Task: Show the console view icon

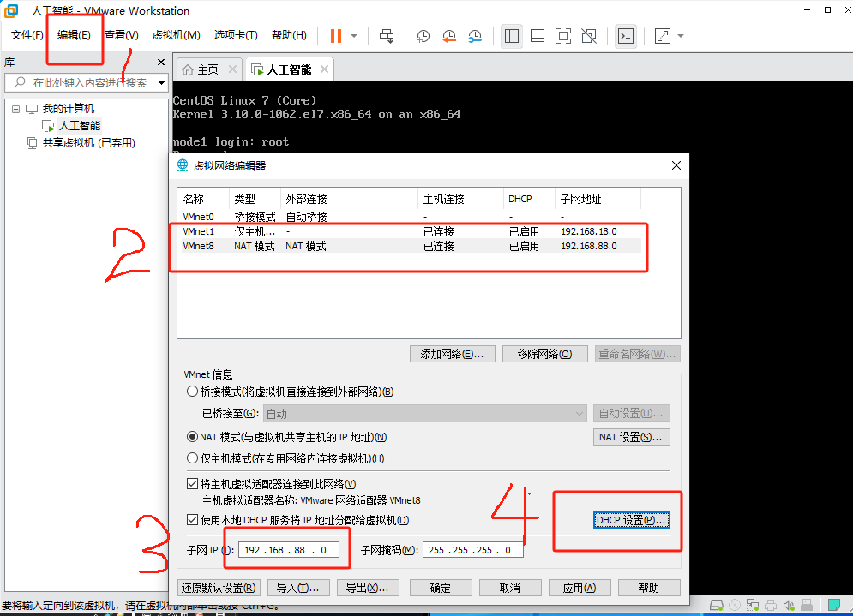Action: 626,36
